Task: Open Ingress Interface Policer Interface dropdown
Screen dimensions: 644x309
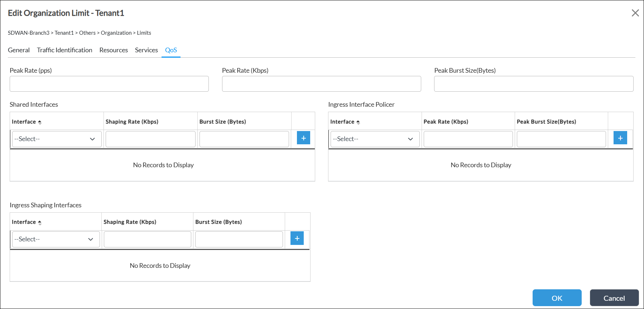Action: point(375,139)
